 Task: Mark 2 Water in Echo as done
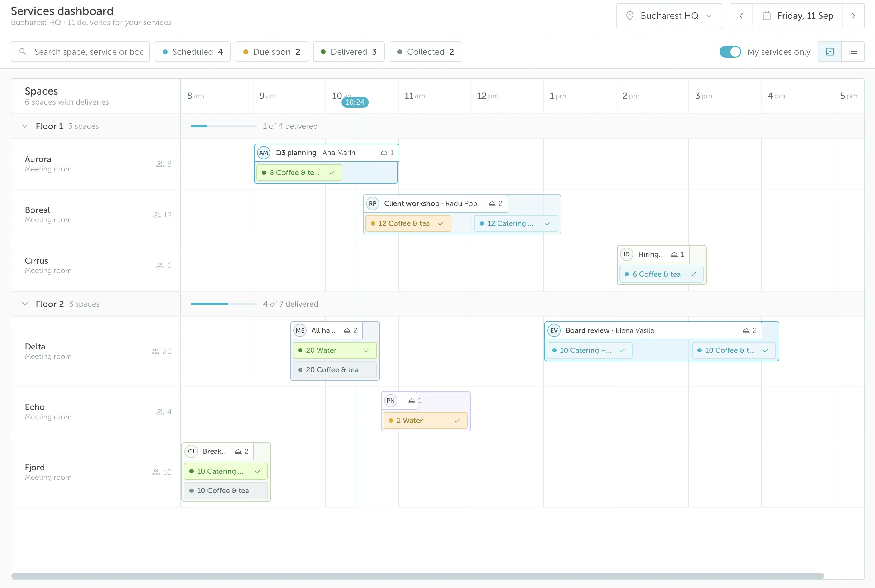457,421
